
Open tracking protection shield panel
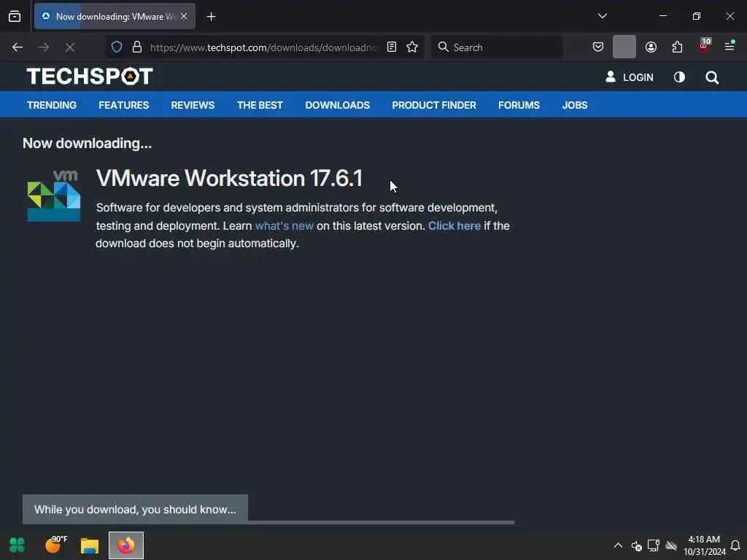117,47
